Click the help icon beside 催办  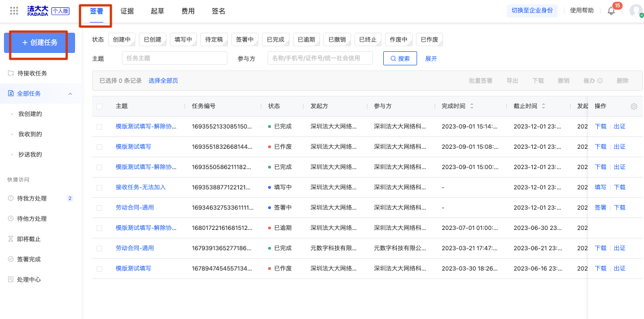click(x=600, y=81)
